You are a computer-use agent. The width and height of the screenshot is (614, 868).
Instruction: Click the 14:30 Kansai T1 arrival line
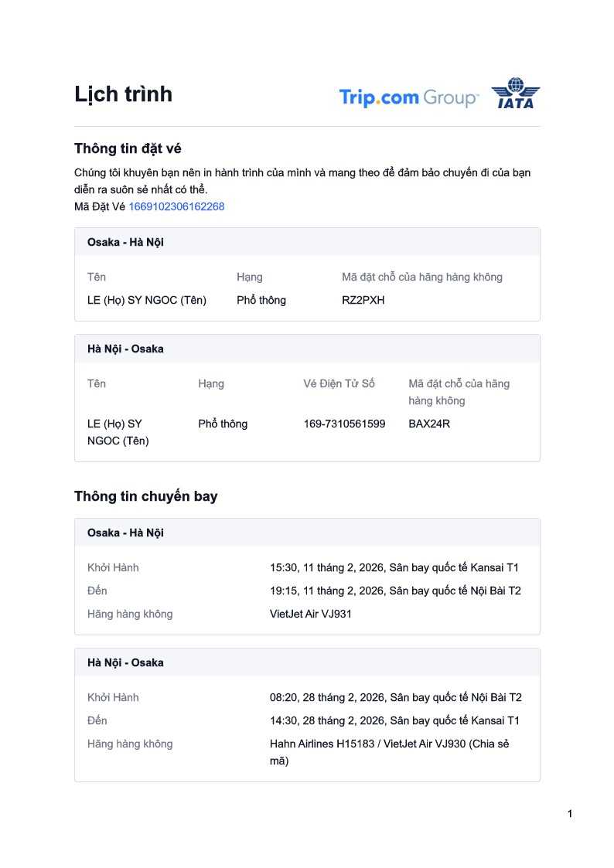tap(394, 720)
